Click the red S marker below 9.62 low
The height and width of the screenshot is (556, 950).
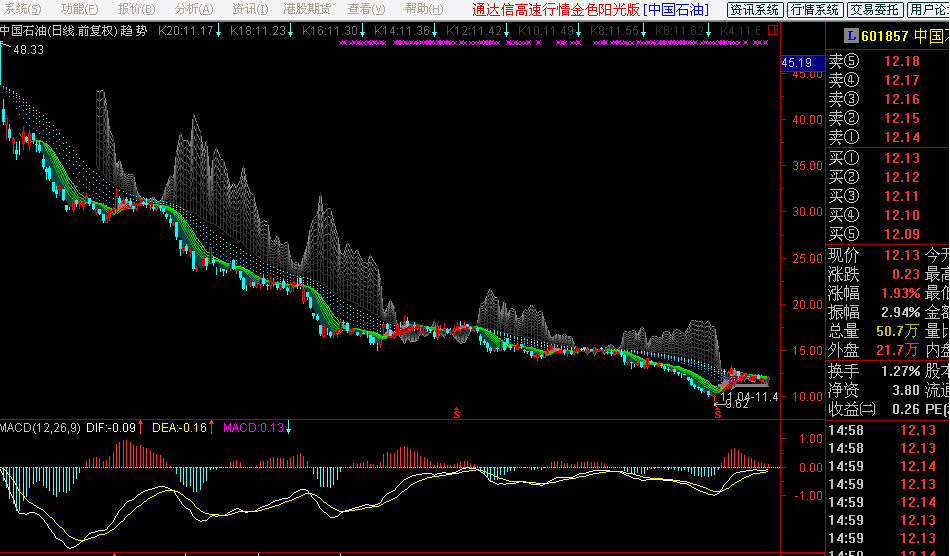click(718, 414)
